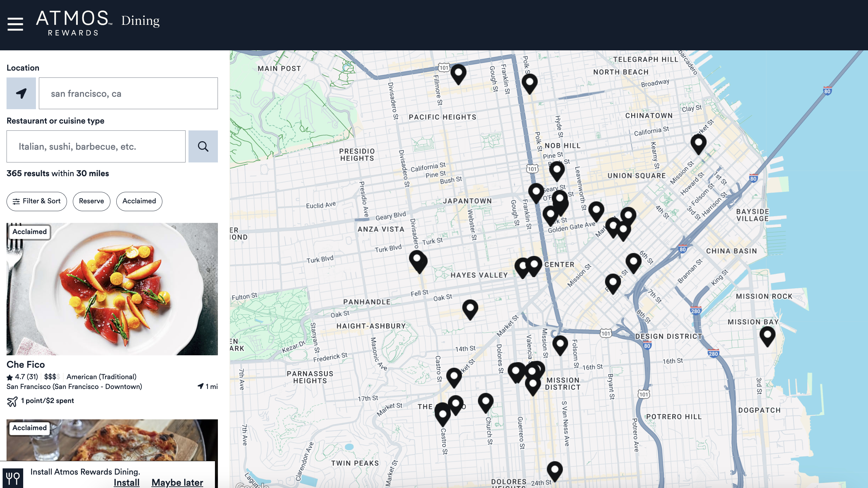This screenshot has width=868, height=488.
Task: Click the 1 point/$2 spent text
Action: pos(47,401)
